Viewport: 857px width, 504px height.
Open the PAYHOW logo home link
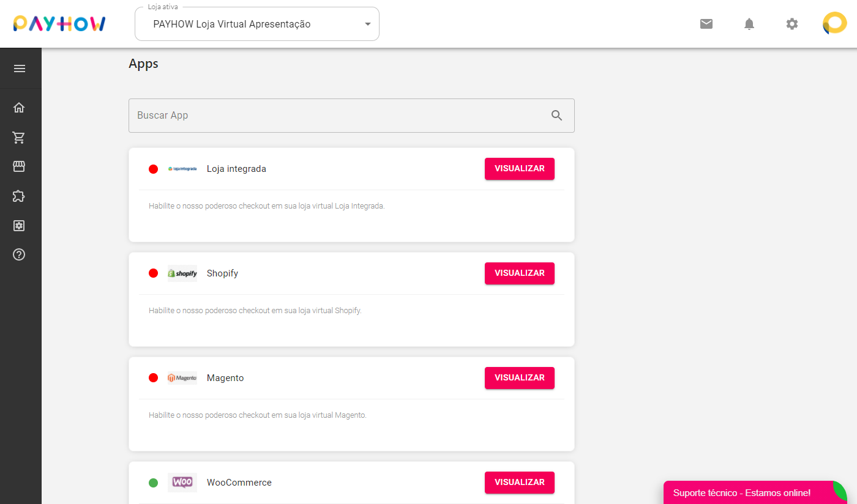click(59, 24)
